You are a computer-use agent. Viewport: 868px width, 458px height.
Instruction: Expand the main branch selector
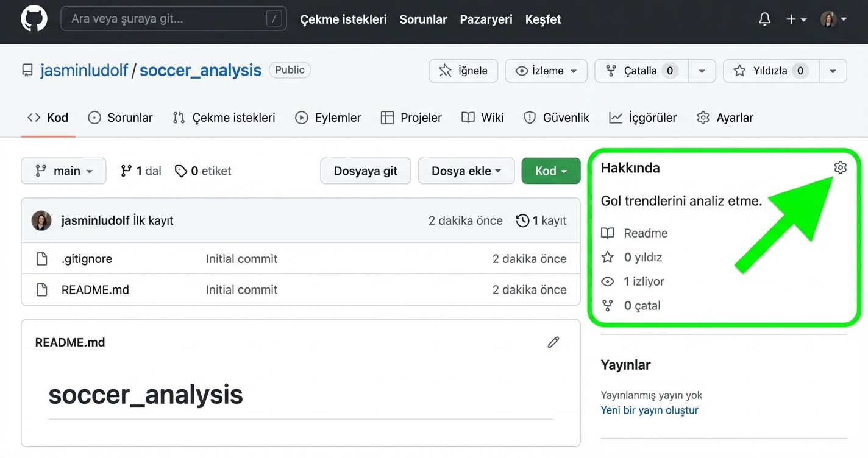click(63, 171)
